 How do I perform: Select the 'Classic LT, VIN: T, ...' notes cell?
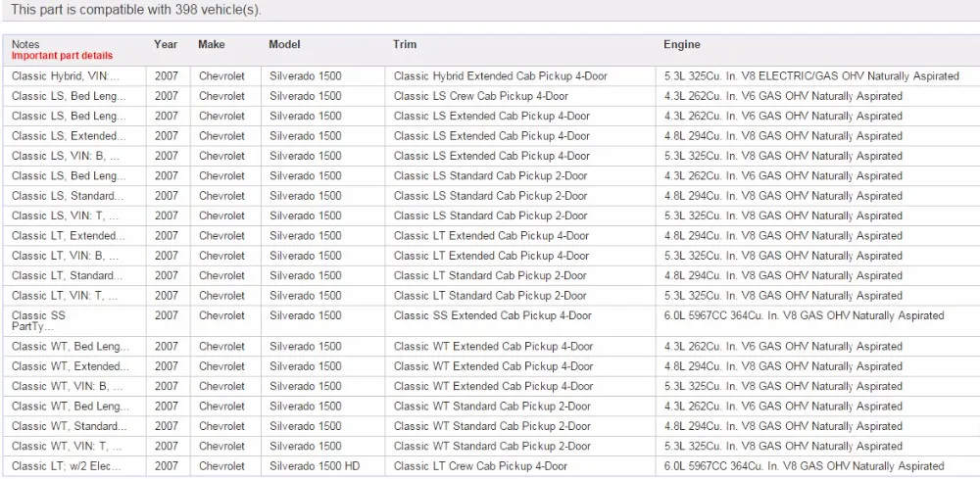point(74,296)
